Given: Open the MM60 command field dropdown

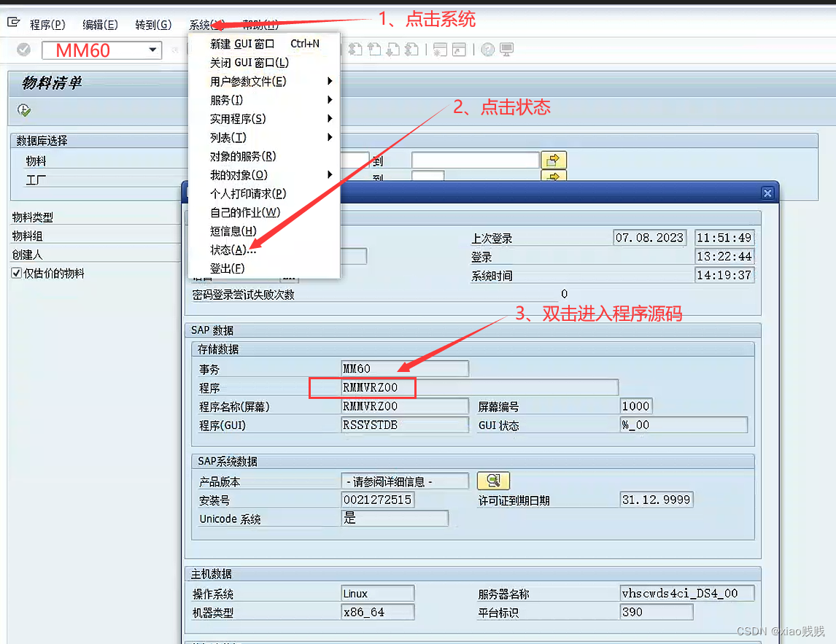Looking at the screenshot, I should pyautogui.click(x=154, y=50).
